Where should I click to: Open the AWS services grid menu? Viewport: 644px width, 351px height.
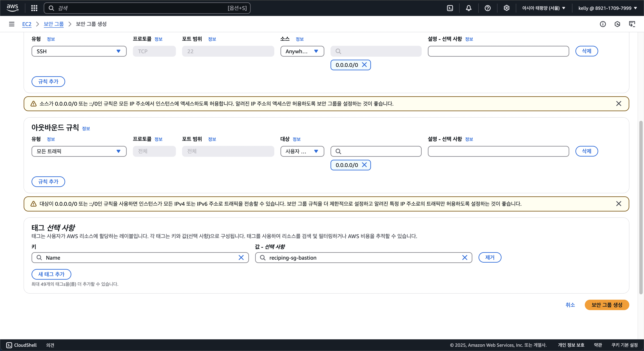point(34,8)
